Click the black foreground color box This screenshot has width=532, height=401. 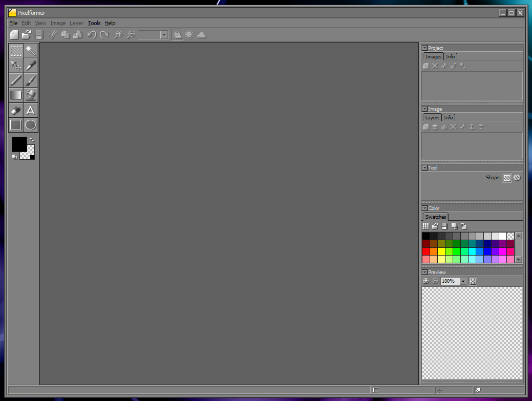click(x=19, y=144)
